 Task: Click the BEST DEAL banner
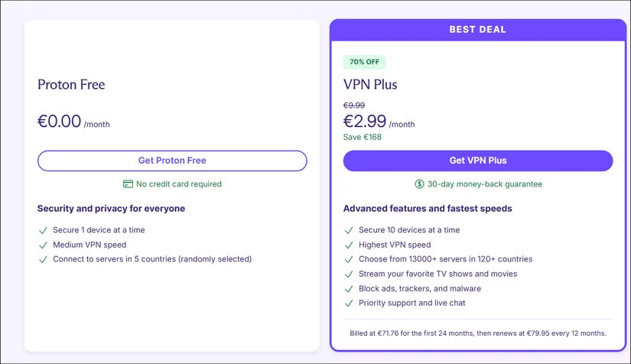478,30
